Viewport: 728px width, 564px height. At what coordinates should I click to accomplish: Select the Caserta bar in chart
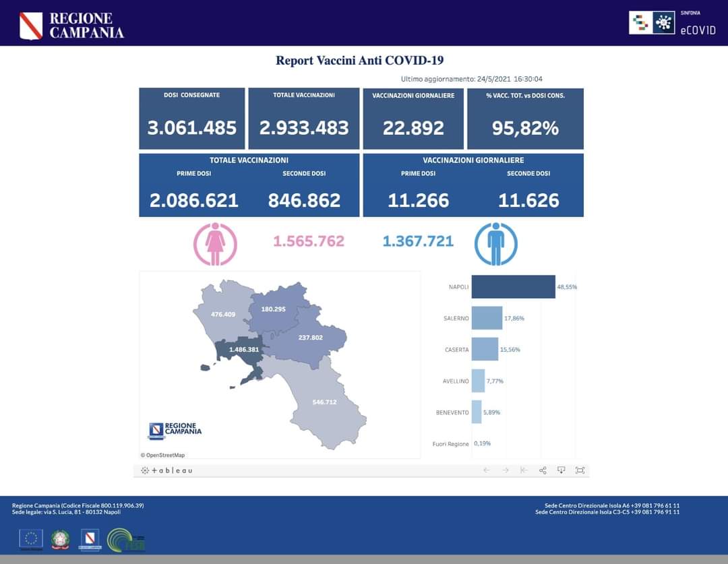485,349
